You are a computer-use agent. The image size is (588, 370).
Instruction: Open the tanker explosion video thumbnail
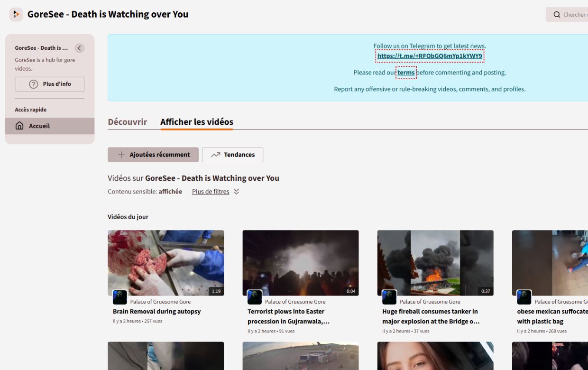click(435, 262)
